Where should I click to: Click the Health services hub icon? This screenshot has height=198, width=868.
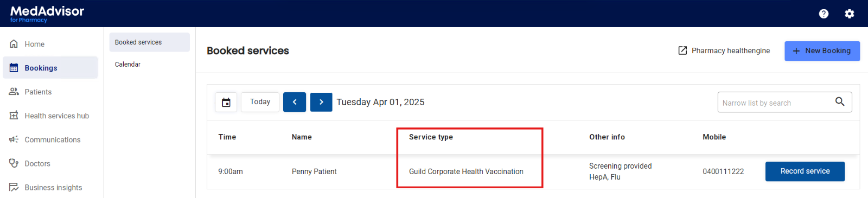point(14,116)
